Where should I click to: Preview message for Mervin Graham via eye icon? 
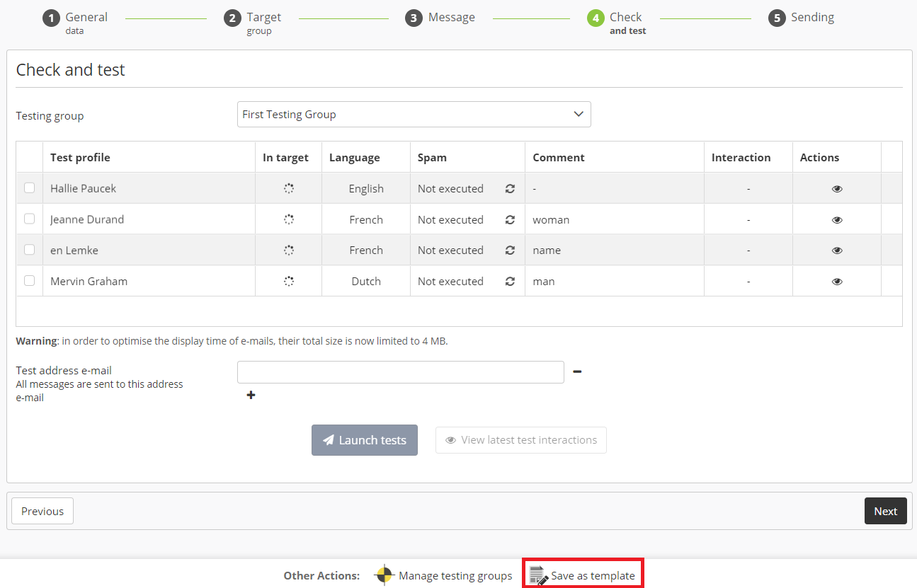(837, 282)
